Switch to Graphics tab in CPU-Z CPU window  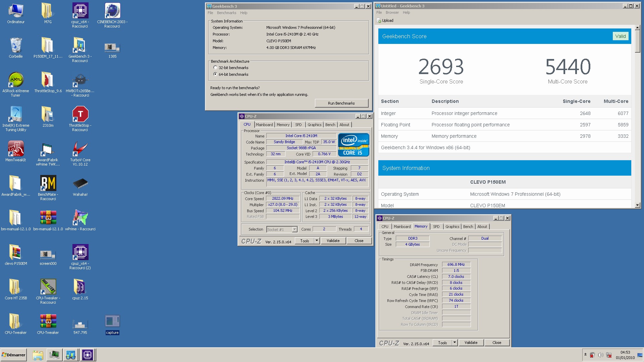(314, 125)
